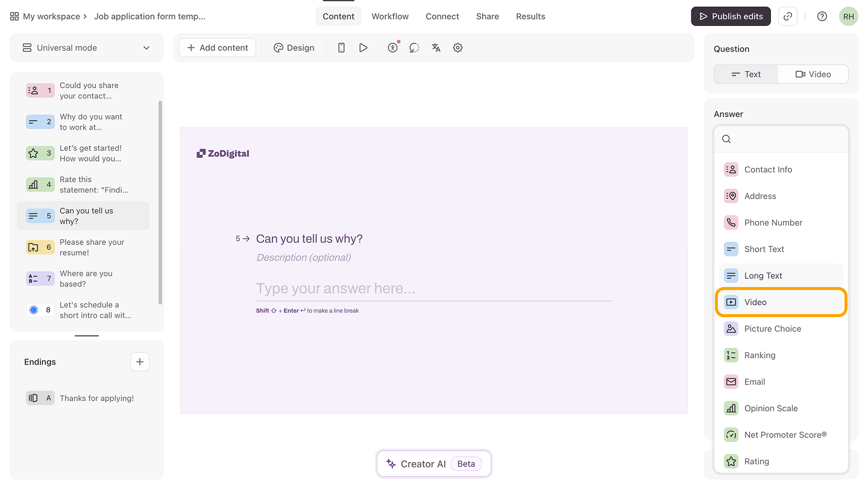This screenshot has width=868, height=489.
Task: Click the Add content button
Action: [218, 48]
